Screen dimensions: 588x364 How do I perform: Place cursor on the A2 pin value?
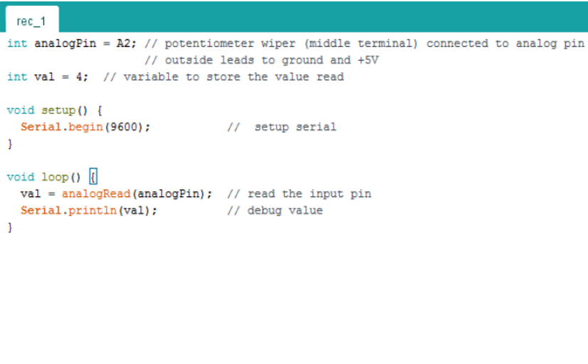(124, 43)
